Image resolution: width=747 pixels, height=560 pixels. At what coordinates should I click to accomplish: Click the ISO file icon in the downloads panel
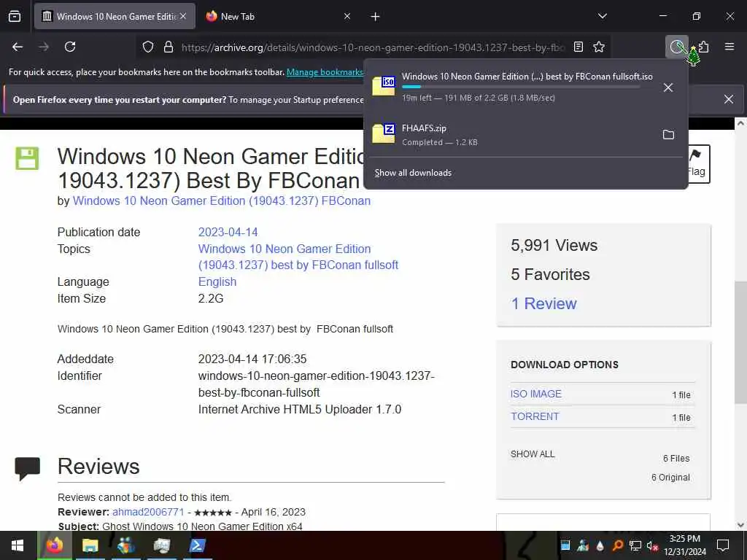click(x=384, y=86)
